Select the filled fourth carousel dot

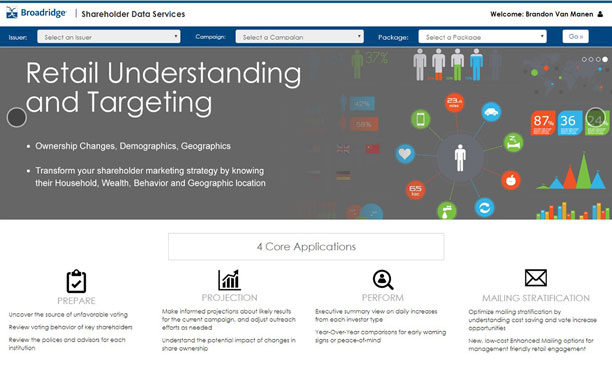(x=605, y=59)
